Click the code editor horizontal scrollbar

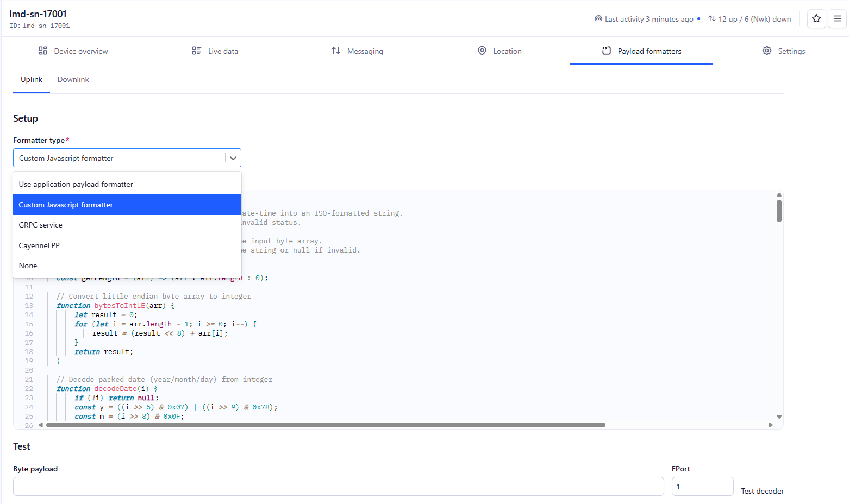[x=326, y=425]
